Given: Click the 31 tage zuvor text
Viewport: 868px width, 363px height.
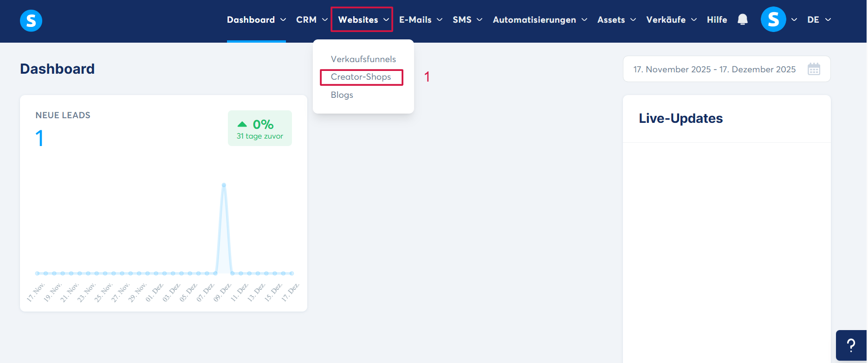Looking at the screenshot, I should coord(260,136).
